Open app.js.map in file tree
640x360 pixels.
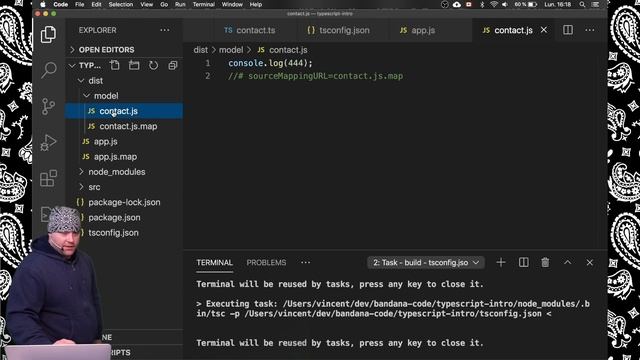[x=124, y=157]
